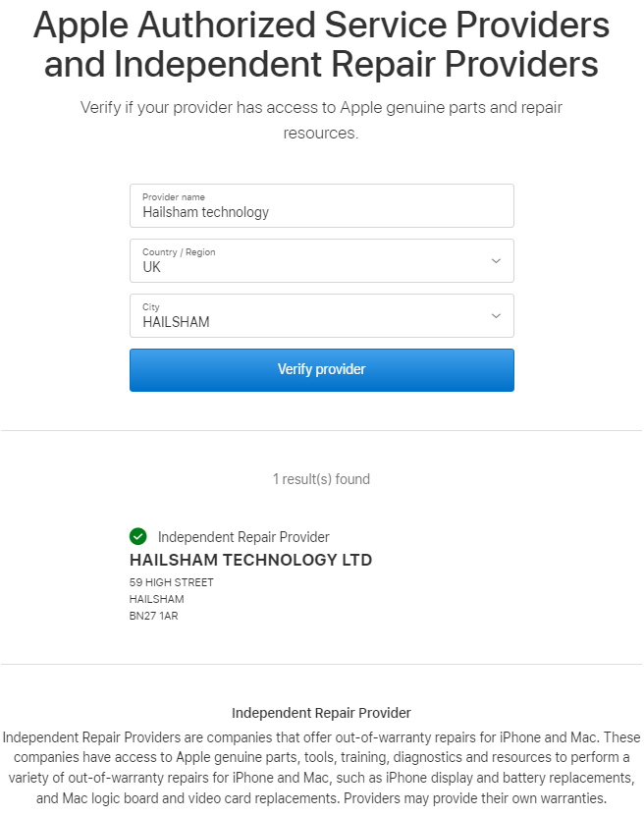This screenshot has width=644, height=816.
Task: Select the HAILSHAM TECHNOLOGY LTD result
Action: coord(250,560)
